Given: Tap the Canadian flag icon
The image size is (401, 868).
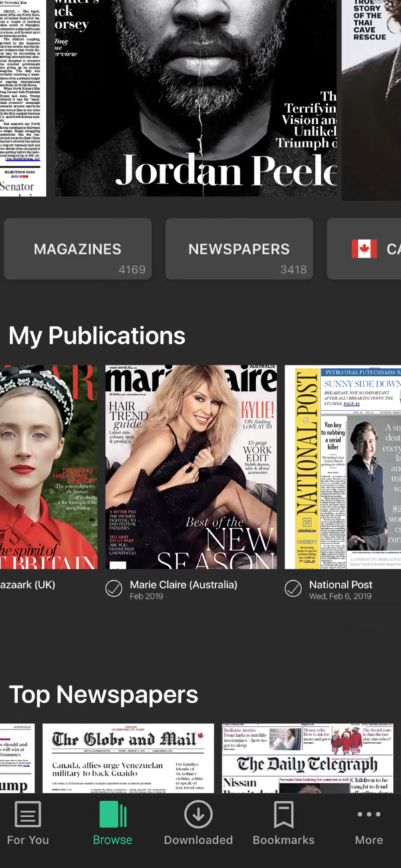Looking at the screenshot, I should click(364, 249).
